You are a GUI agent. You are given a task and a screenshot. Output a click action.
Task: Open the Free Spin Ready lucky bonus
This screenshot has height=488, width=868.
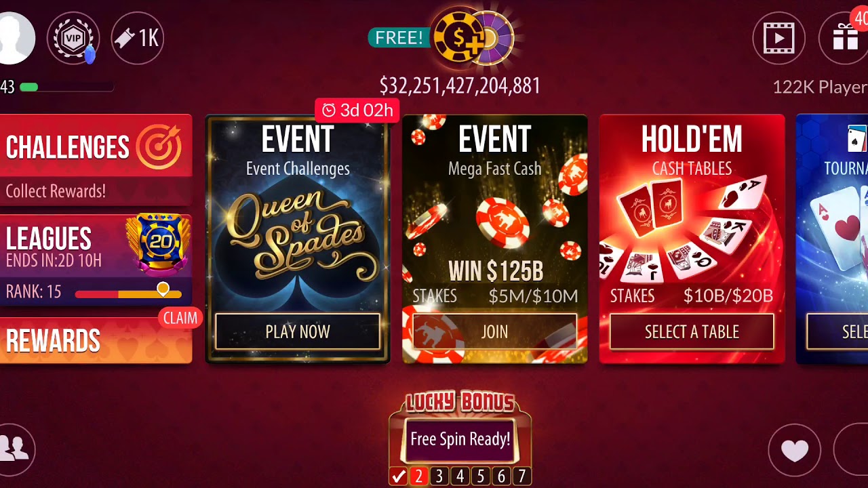460,439
